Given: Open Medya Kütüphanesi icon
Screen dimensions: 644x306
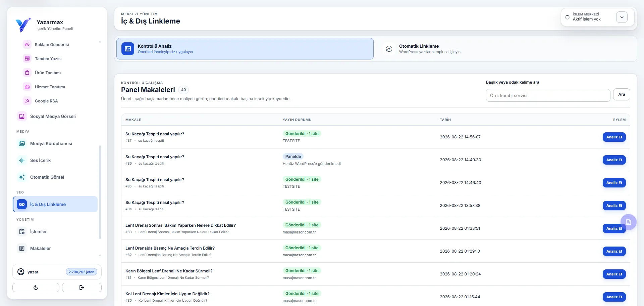Looking at the screenshot, I should click(22, 143).
